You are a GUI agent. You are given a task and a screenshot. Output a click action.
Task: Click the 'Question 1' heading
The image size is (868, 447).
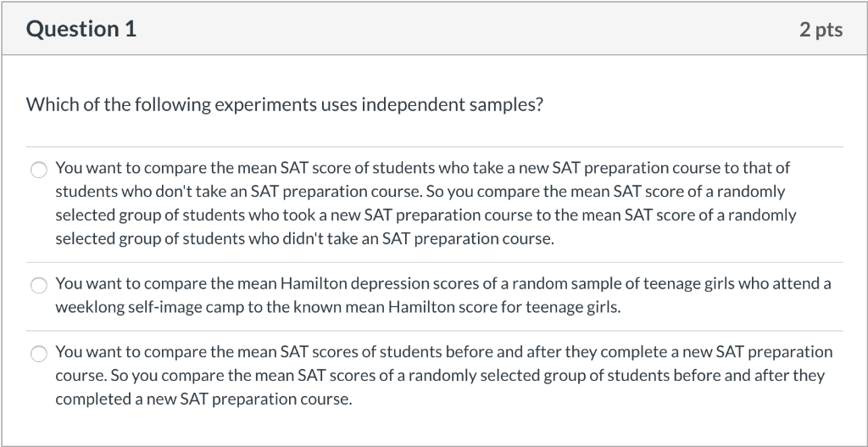tap(81, 29)
